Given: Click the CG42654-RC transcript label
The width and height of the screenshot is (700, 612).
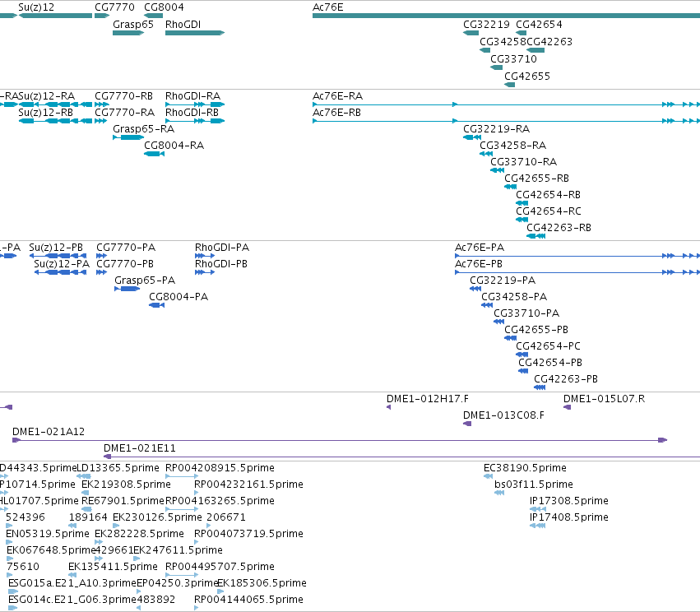Looking at the screenshot, I should (549, 211).
